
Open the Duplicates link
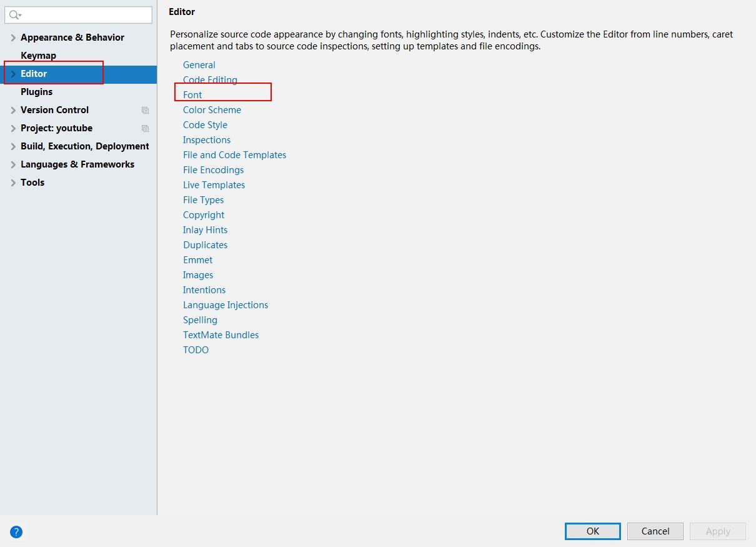pyautogui.click(x=205, y=245)
